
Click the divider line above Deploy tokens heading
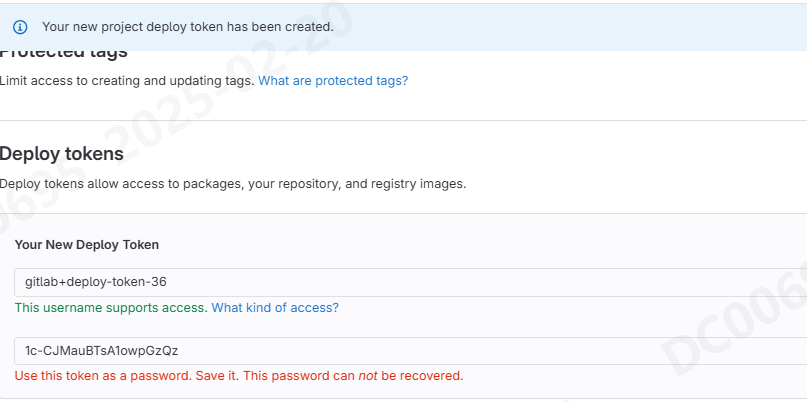coord(404,120)
